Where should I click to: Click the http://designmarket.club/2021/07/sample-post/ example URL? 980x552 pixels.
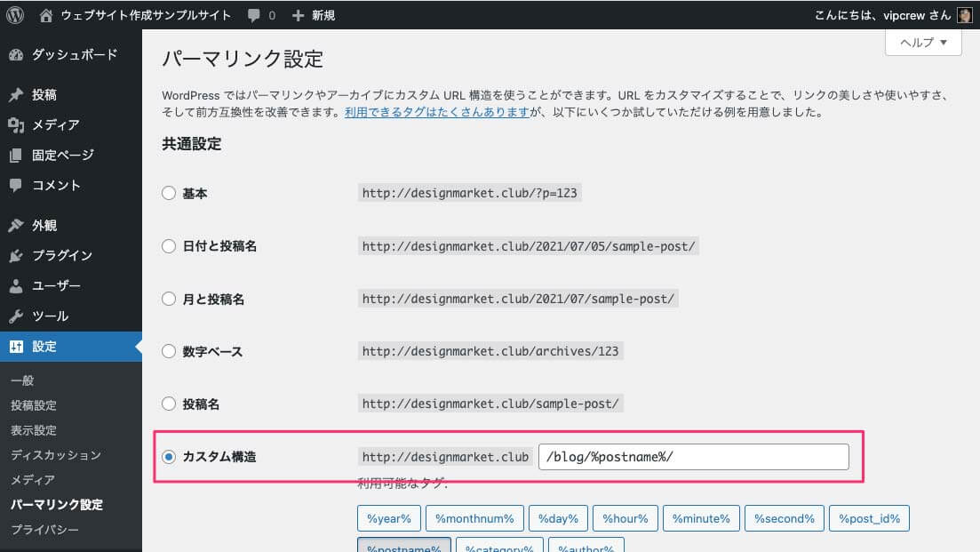click(518, 298)
